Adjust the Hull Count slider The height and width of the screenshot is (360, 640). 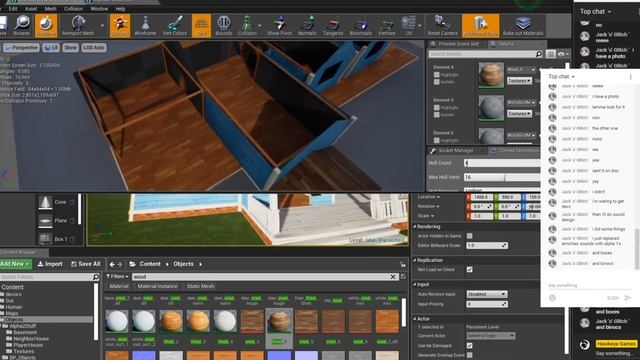(502, 163)
